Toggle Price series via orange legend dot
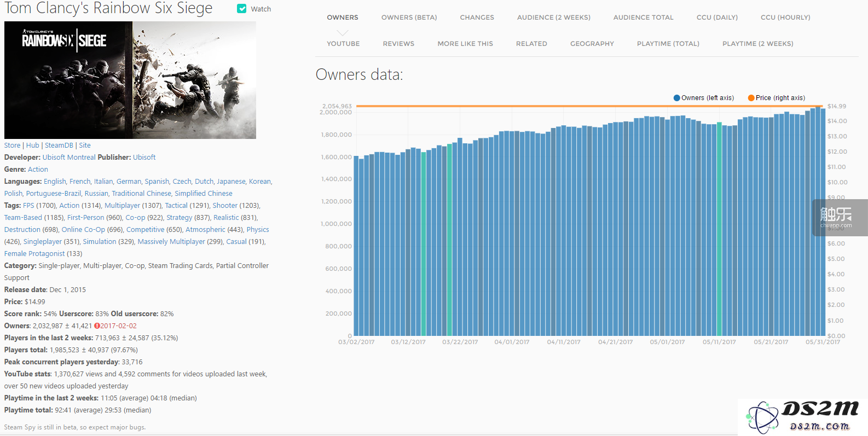Screen dimensions: 868x436 click(x=751, y=98)
